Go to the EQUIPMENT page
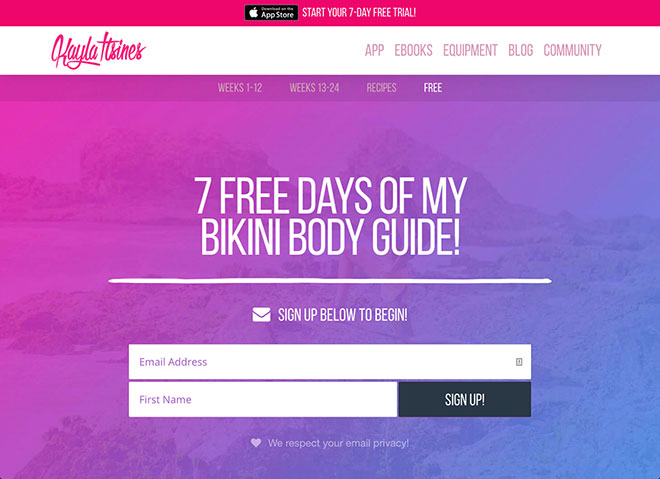The image size is (660, 479). coord(470,51)
